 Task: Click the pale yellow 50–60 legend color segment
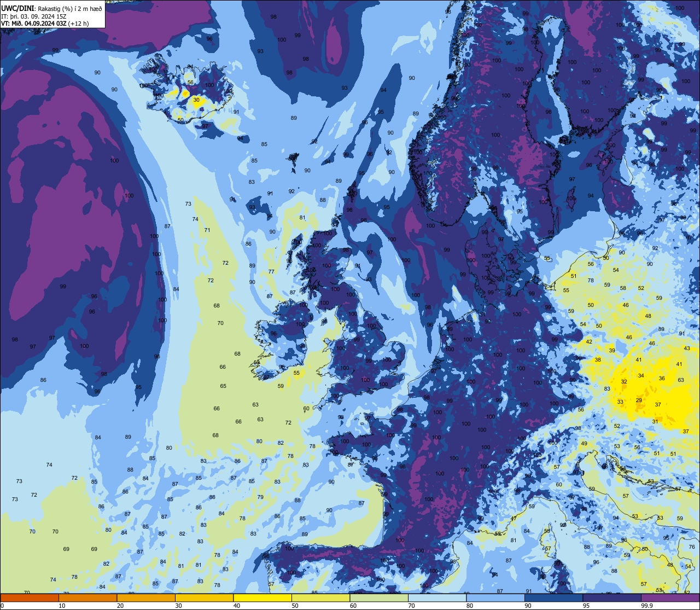coord(320,597)
